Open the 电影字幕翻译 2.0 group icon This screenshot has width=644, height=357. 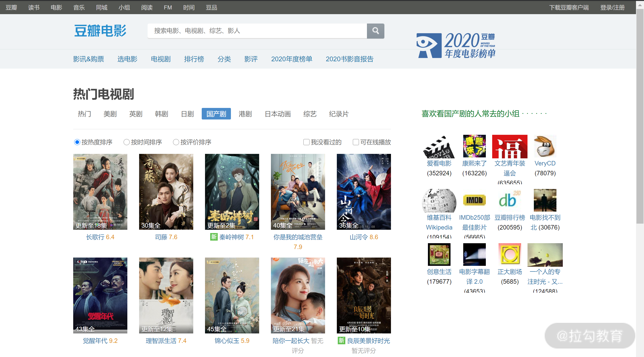coord(474,254)
